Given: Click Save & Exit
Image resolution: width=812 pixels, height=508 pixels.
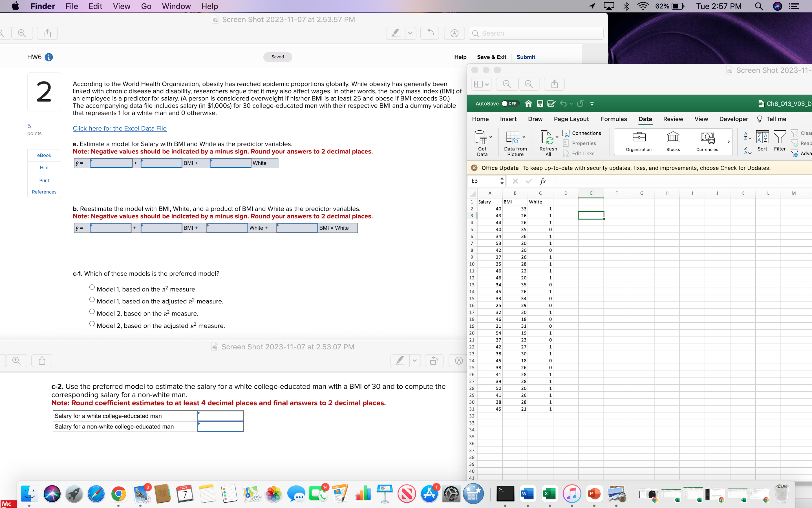Looking at the screenshot, I should 491,57.
